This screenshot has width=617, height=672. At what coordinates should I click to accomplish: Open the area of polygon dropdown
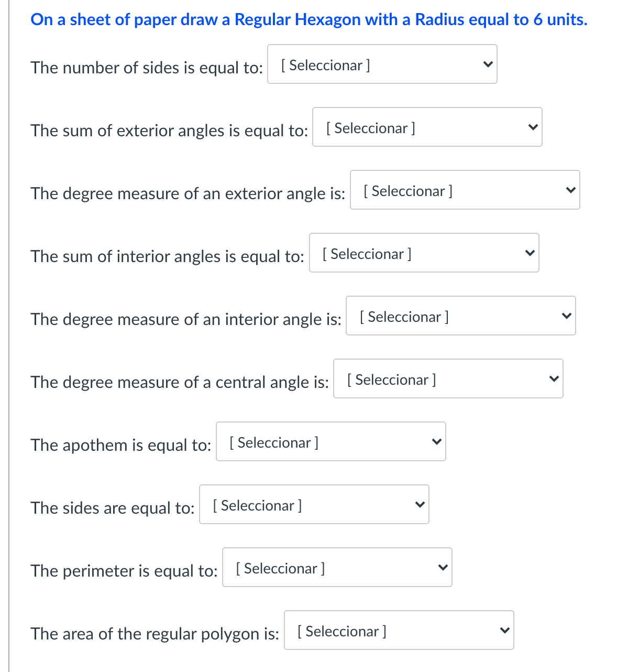[399, 630]
